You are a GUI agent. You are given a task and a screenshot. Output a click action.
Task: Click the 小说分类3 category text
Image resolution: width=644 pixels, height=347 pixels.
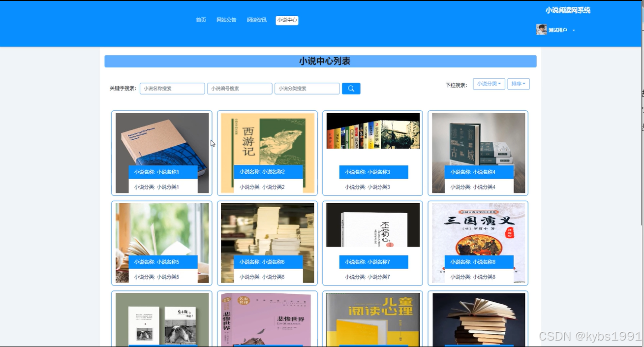click(x=368, y=187)
